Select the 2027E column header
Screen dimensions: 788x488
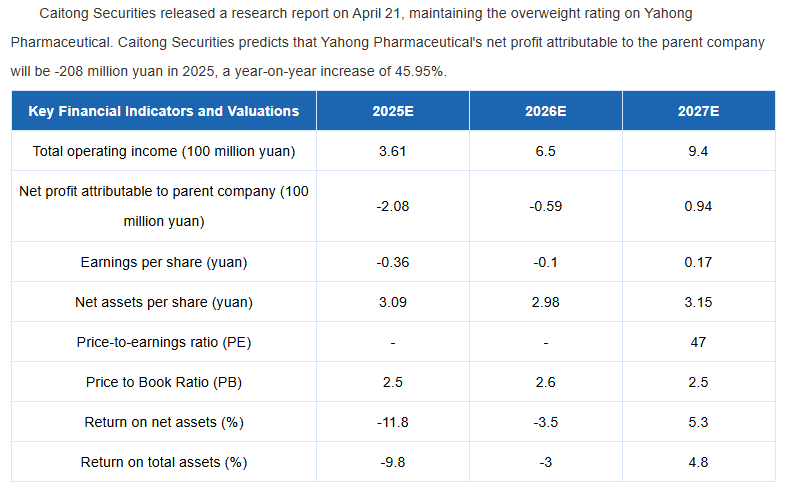[699, 111]
